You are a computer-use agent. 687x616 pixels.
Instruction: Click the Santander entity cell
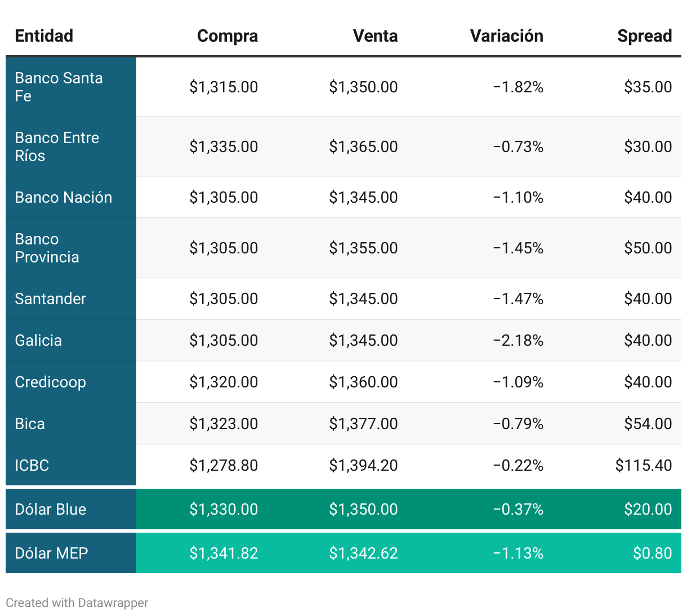pyautogui.click(x=51, y=299)
